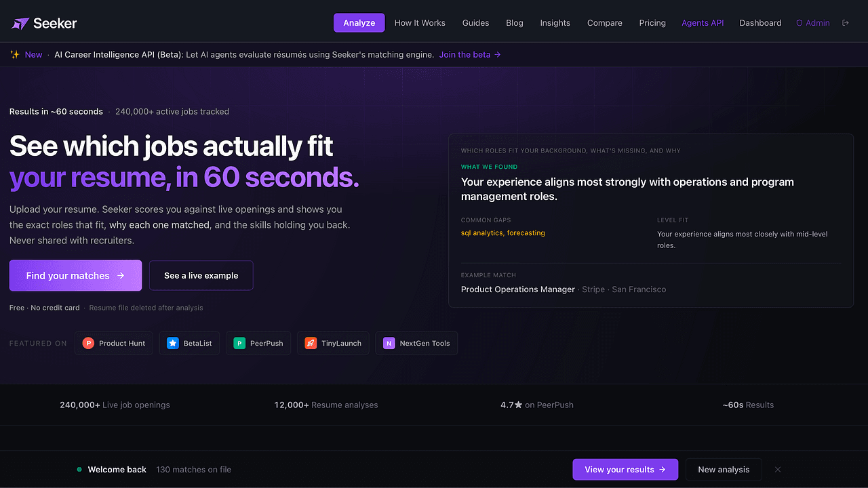Click the BetaList star icon badge

(x=173, y=344)
